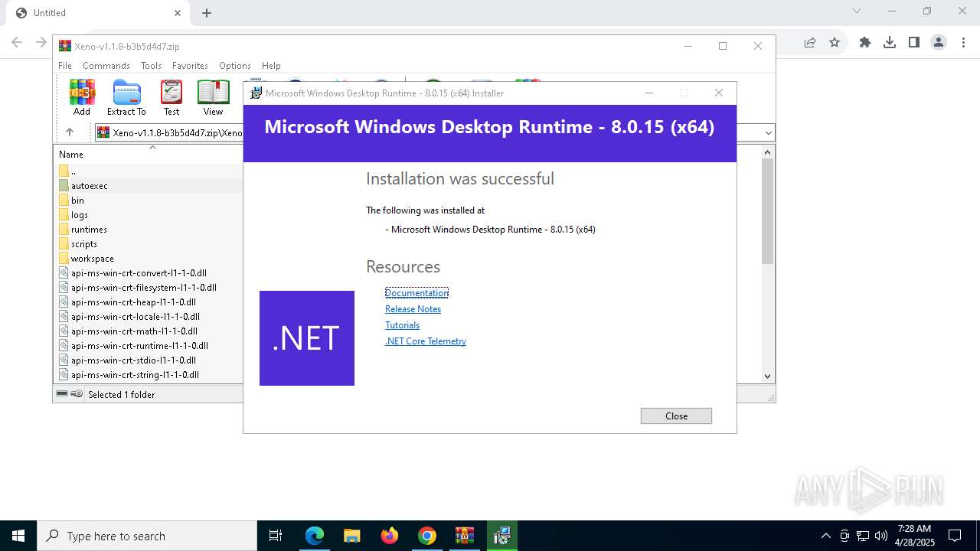Go up one level in WinRAR
The image size is (980, 551).
tap(70, 132)
